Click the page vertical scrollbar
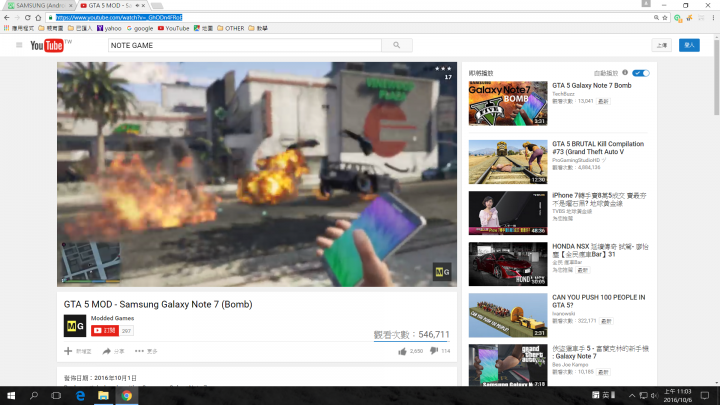The image size is (720, 405). point(716,77)
